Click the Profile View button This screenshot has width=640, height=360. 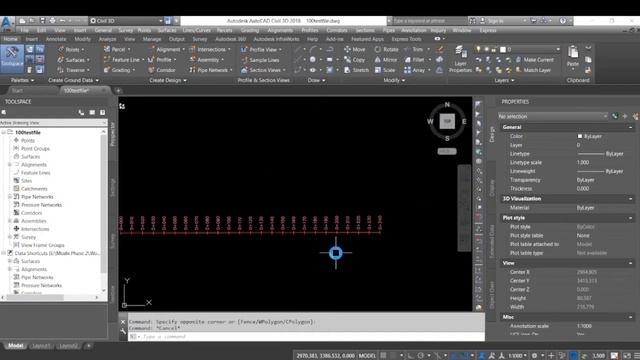pos(261,49)
